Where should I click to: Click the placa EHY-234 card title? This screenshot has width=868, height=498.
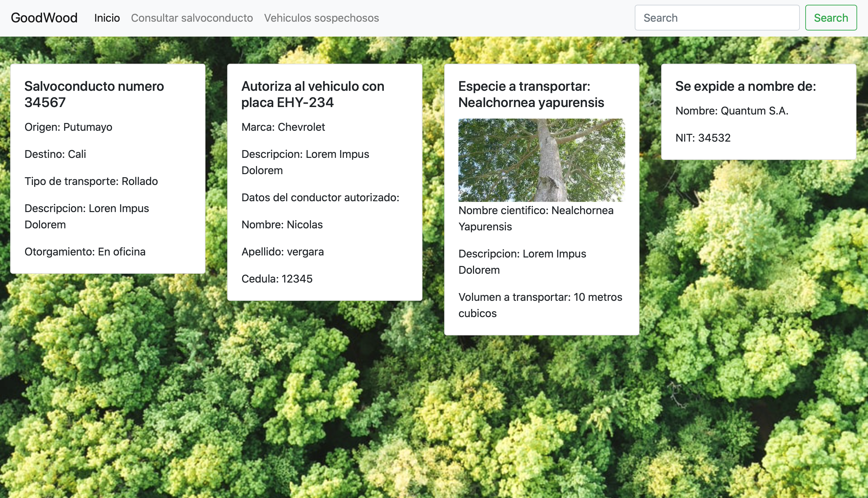coord(313,94)
